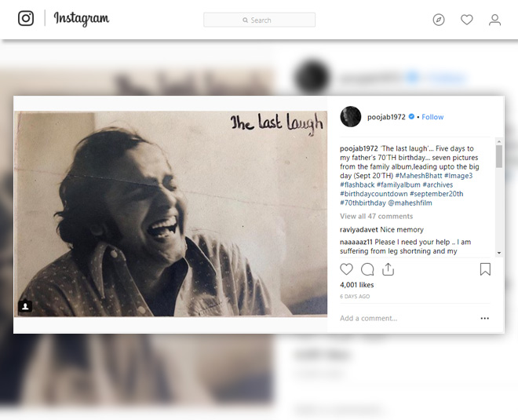Screen dimensions: 518x420
Task: Click the Instagram wordmark text logo
Action: pos(82,18)
